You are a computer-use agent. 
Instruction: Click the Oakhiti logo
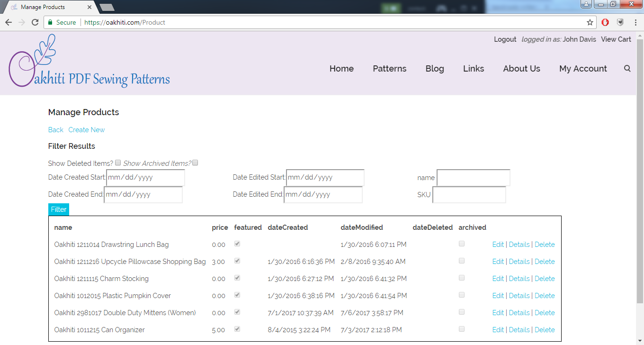coord(89,61)
